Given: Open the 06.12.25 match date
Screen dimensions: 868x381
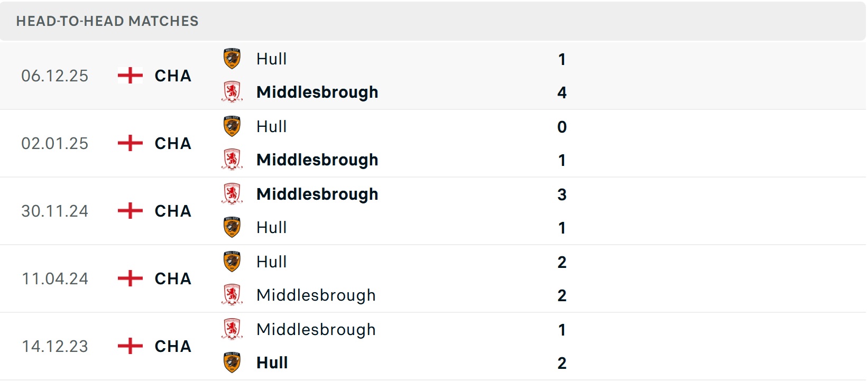Looking at the screenshot, I should (55, 76).
